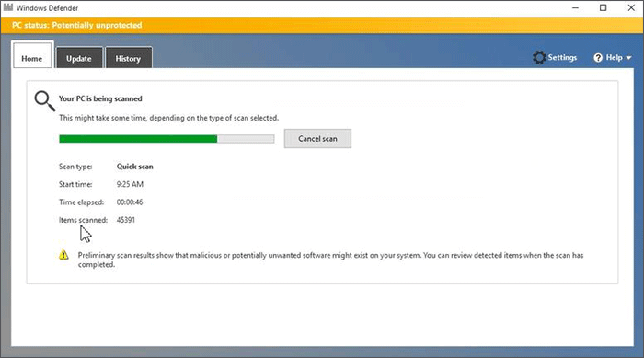Close the Windows Defender window

[631, 7]
